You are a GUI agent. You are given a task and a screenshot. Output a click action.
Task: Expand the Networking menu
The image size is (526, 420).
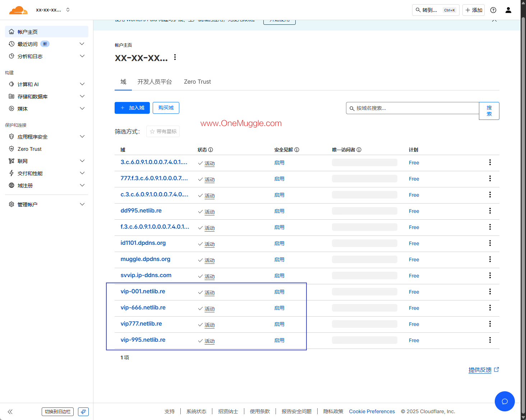[x=82, y=161]
